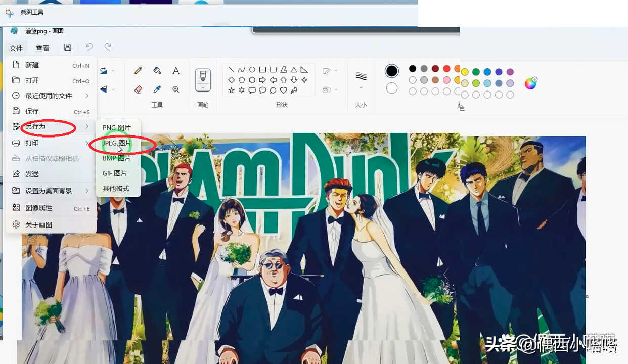Choose 保存 from the file menu
The image size is (628, 364).
click(51, 111)
